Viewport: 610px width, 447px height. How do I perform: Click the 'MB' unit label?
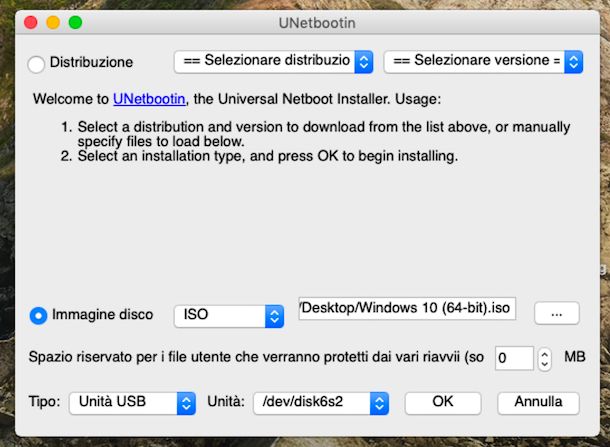click(575, 357)
